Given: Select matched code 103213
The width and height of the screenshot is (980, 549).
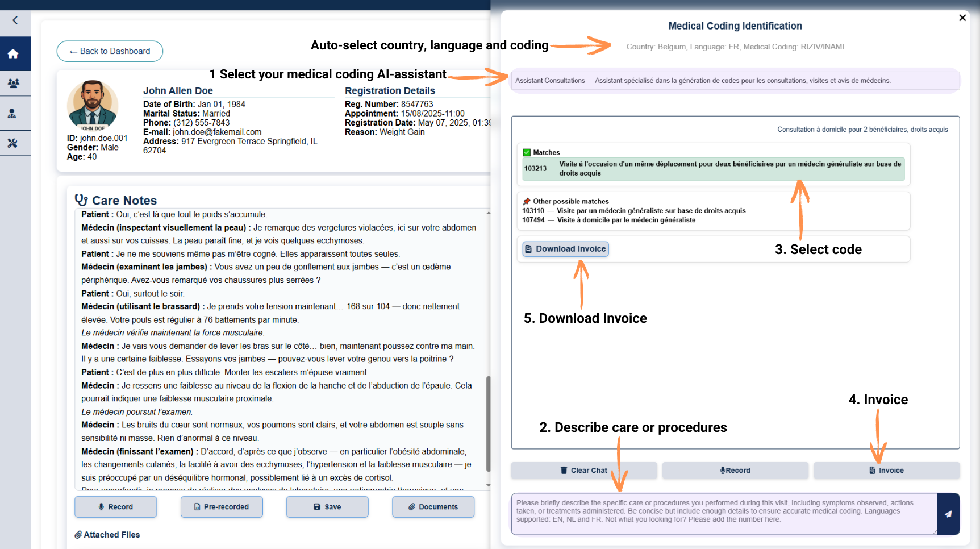Looking at the screenshot, I should [x=713, y=169].
